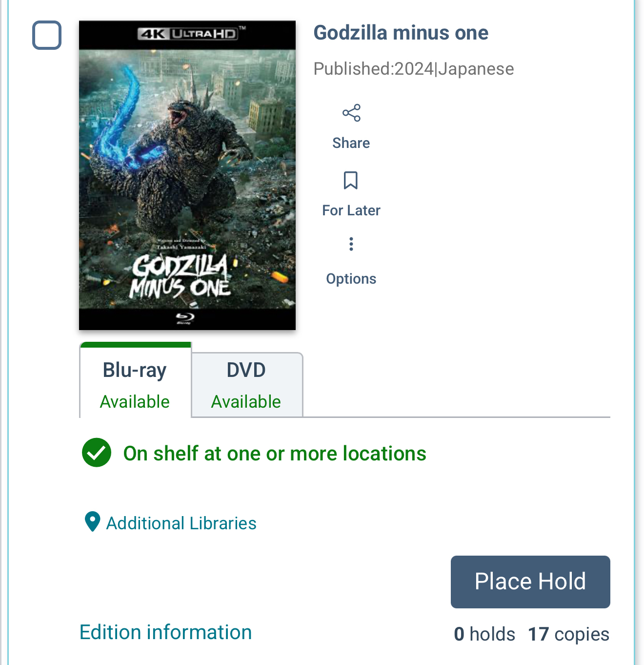Switch to the Blu-ray format tab
Viewport: 644px width, 665px height.
click(135, 384)
